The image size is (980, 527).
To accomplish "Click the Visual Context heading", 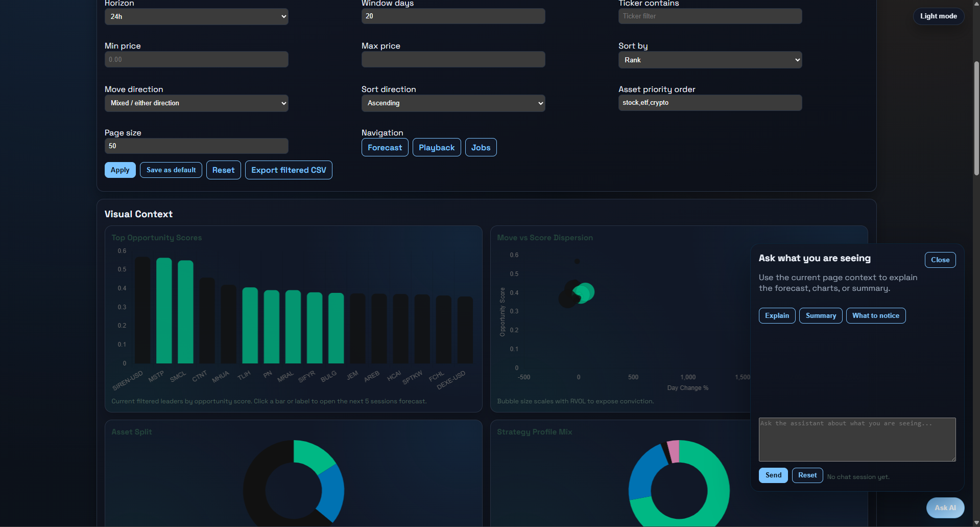I will [x=138, y=214].
